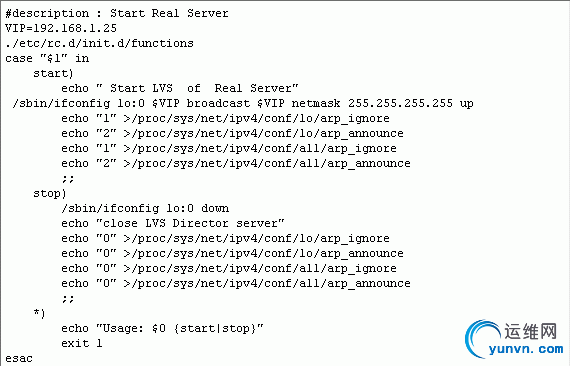Click the Start LVS of Real Server echo line
This screenshot has width=570, height=366.
coord(180,89)
